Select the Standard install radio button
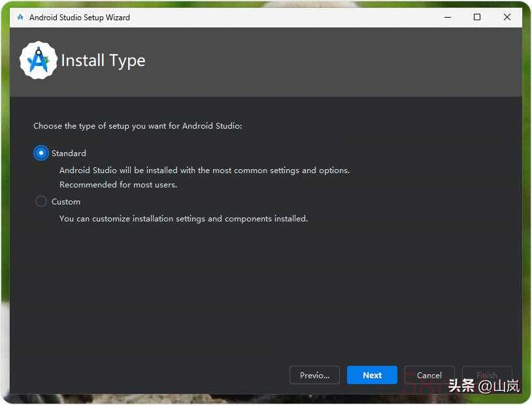Image resolution: width=532 pixels, height=405 pixels. point(41,153)
